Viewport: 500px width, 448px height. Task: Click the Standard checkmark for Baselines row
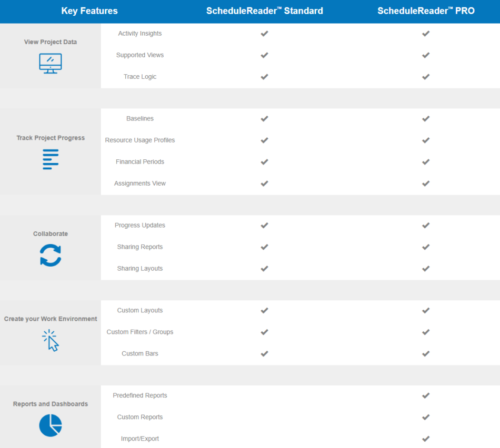pyautogui.click(x=264, y=118)
